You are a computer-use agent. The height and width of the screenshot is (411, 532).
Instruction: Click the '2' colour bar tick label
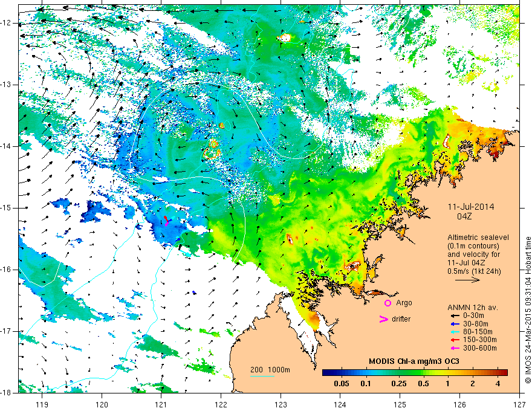click(473, 384)
